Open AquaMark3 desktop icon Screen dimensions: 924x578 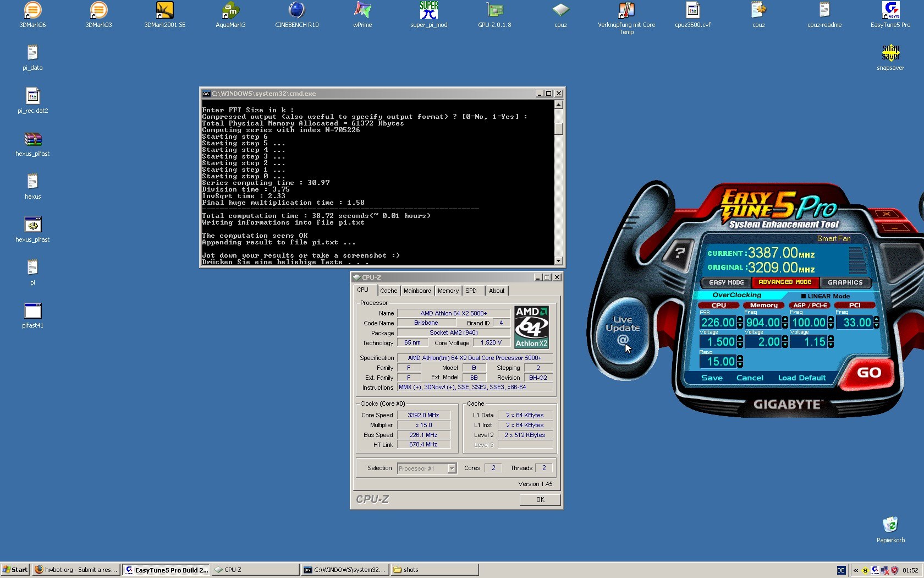(x=230, y=15)
